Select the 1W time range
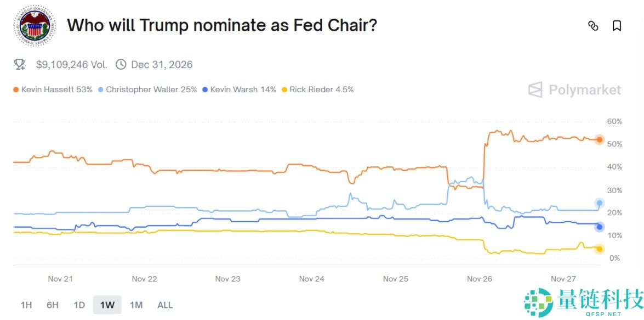The image size is (644, 320). (107, 305)
